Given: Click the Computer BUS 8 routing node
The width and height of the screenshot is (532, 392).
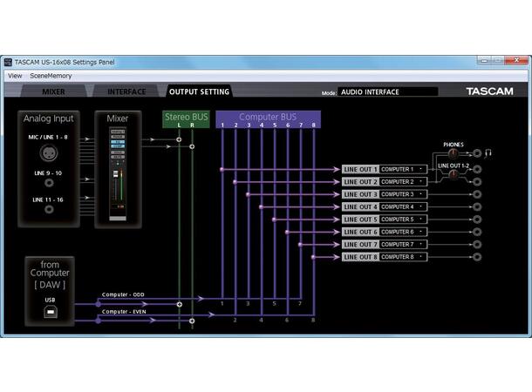Looking at the screenshot, I should [313, 257].
